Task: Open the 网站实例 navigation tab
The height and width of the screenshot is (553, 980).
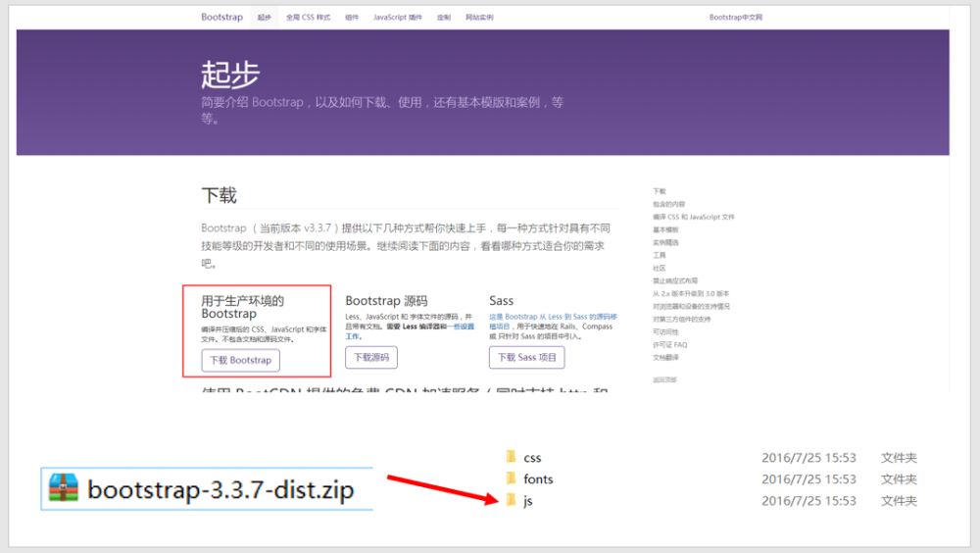Action: click(479, 18)
